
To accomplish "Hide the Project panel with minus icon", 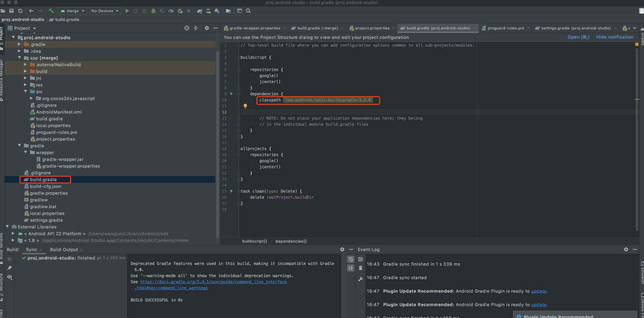I will 215,28.
